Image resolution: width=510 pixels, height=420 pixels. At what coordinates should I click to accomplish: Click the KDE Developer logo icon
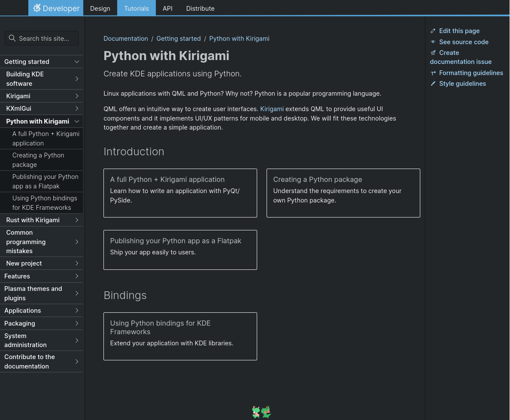37,8
